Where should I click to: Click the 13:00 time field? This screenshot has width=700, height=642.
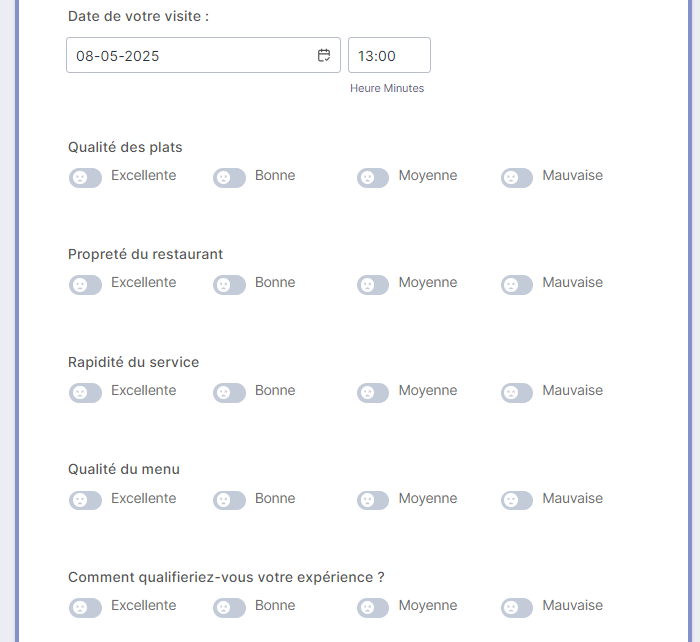(389, 56)
